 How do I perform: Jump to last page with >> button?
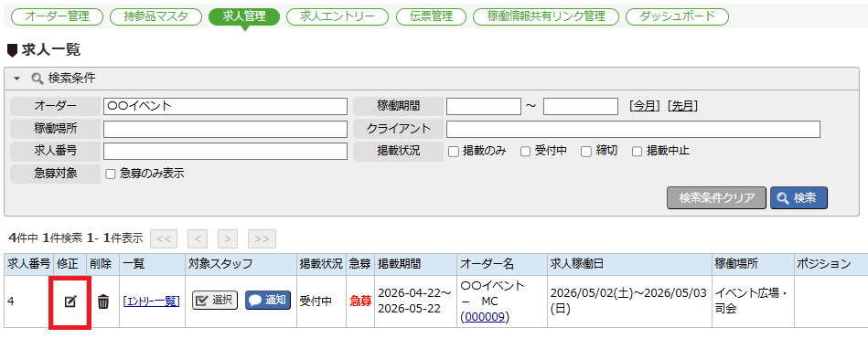coord(262,239)
